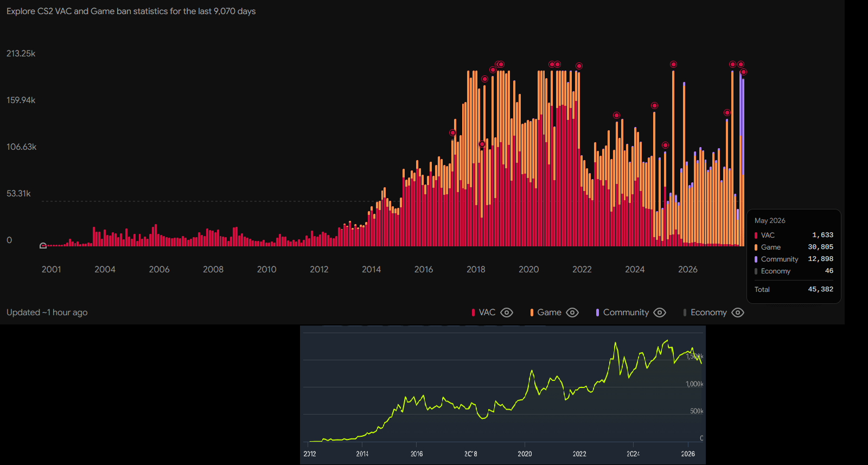Image resolution: width=868 pixels, height=465 pixels.
Task: Select the lowest event marker right of 2026
Action: click(727, 112)
